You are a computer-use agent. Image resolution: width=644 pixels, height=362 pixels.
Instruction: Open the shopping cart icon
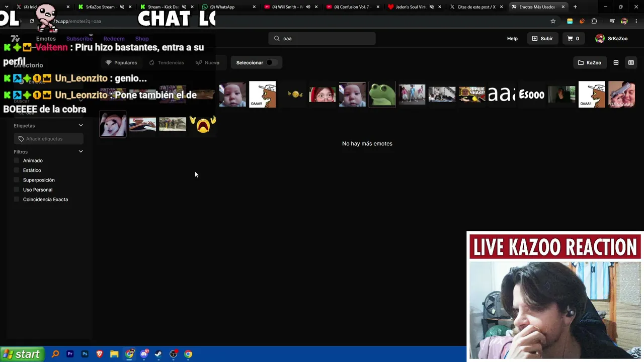point(570,39)
